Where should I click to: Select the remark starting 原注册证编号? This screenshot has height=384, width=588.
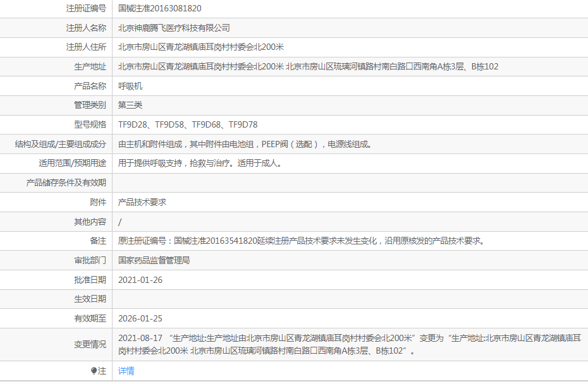302,241
